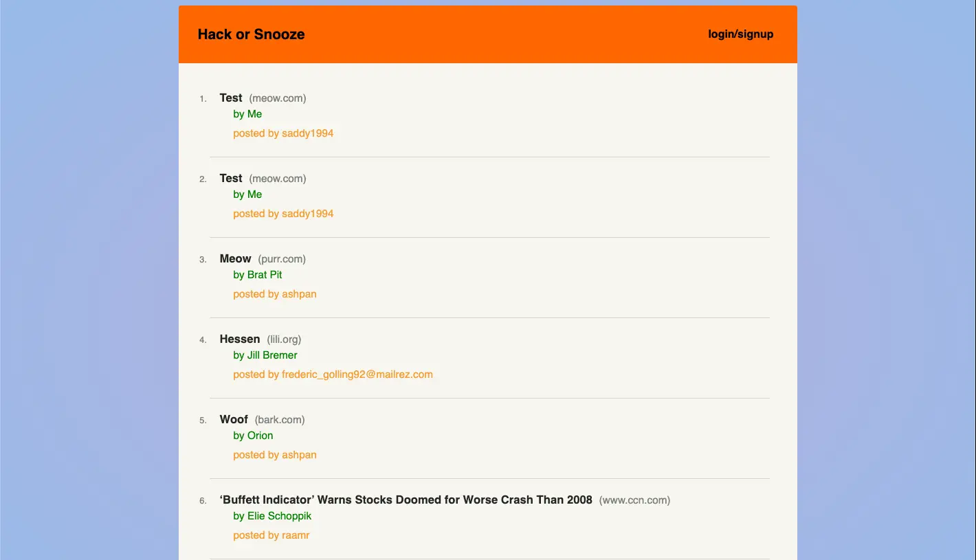Screen dimensions: 976x560
Task: Click 'posted by saddy1994' in story 2
Action: [283, 214]
